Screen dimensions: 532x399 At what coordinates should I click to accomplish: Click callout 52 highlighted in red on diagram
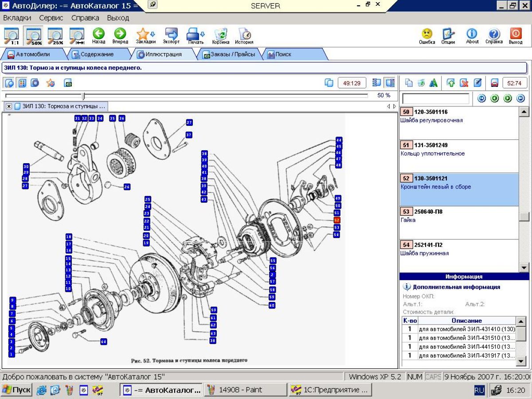(337, 220)
